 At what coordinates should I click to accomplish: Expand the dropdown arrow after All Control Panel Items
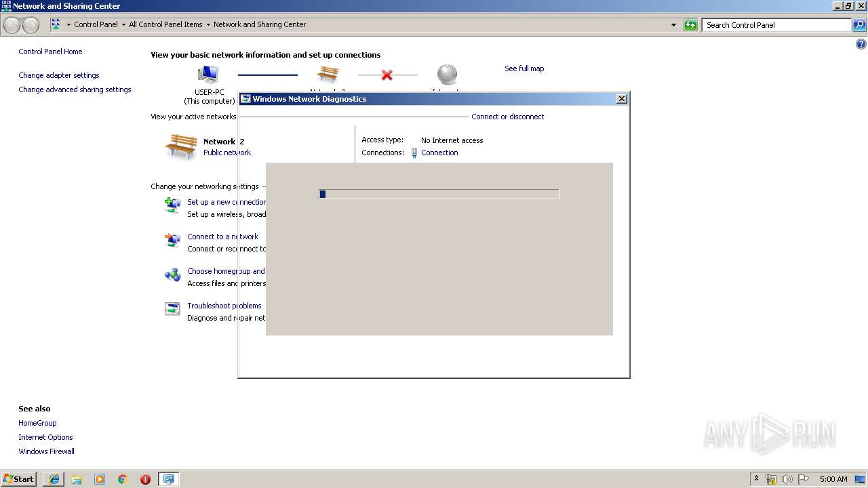coord(208,25)
